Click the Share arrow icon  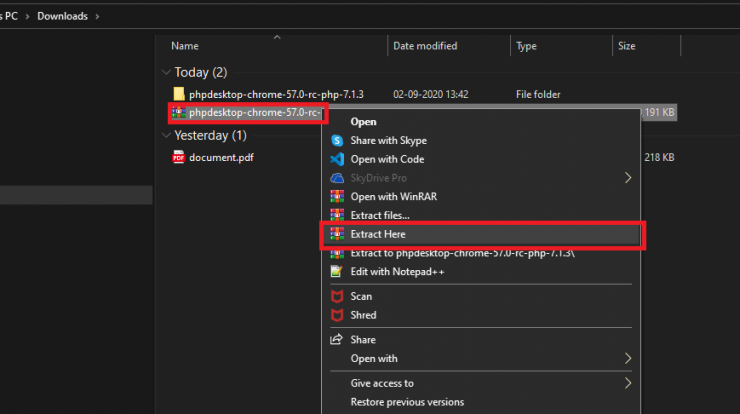pos(336,339)
